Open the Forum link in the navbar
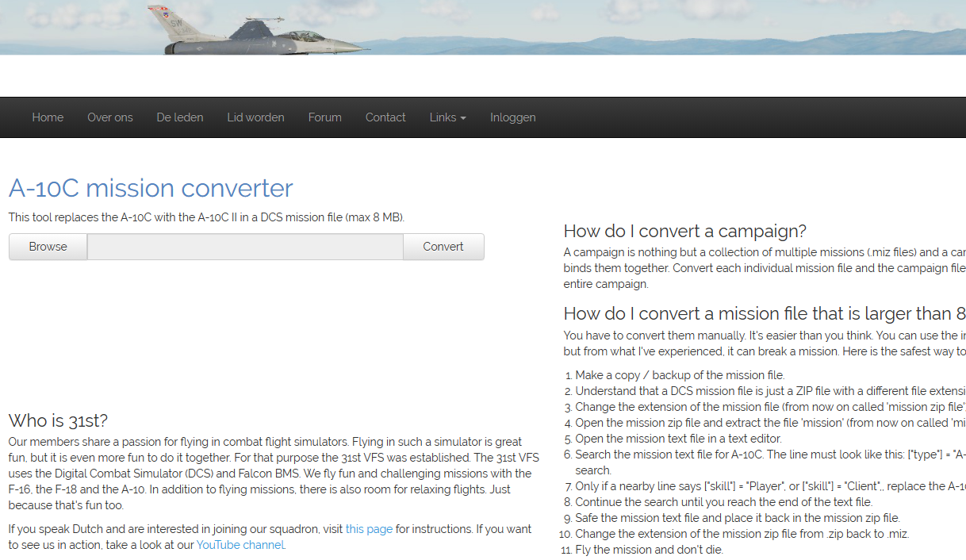 coord(325,117)
